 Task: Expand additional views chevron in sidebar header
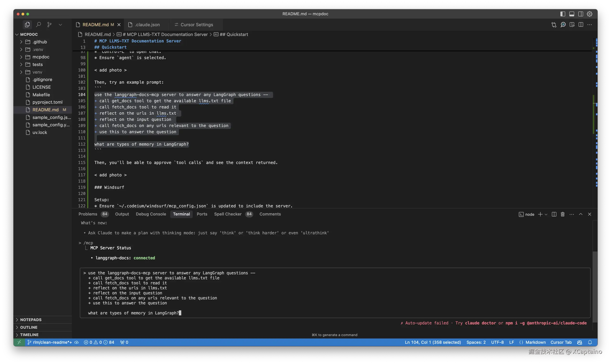tap(60, 25)
